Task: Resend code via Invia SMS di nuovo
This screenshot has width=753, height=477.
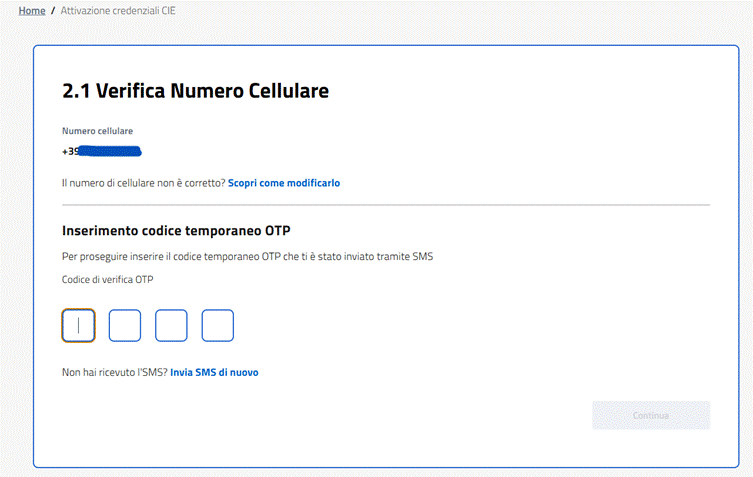Action: [x=214, y=372]
